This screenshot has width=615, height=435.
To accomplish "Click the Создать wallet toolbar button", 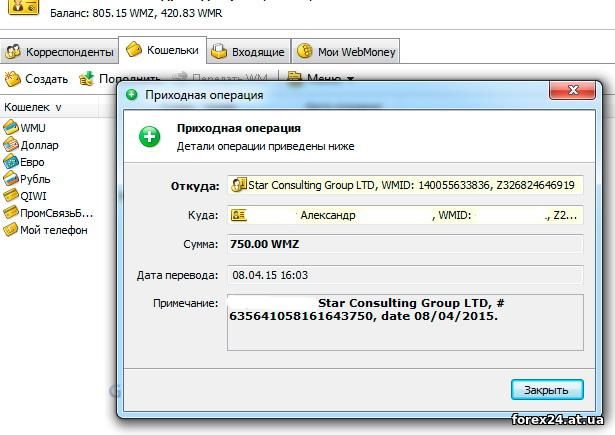I will [36, 79].
